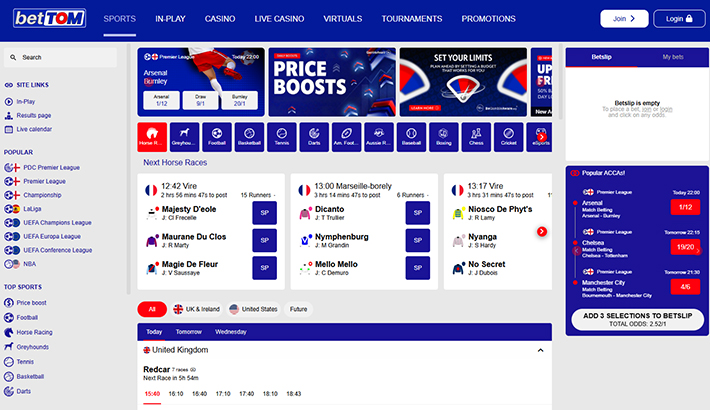Open the VIRTUALS navigation tab
The image size is (710, 410).
343,19
